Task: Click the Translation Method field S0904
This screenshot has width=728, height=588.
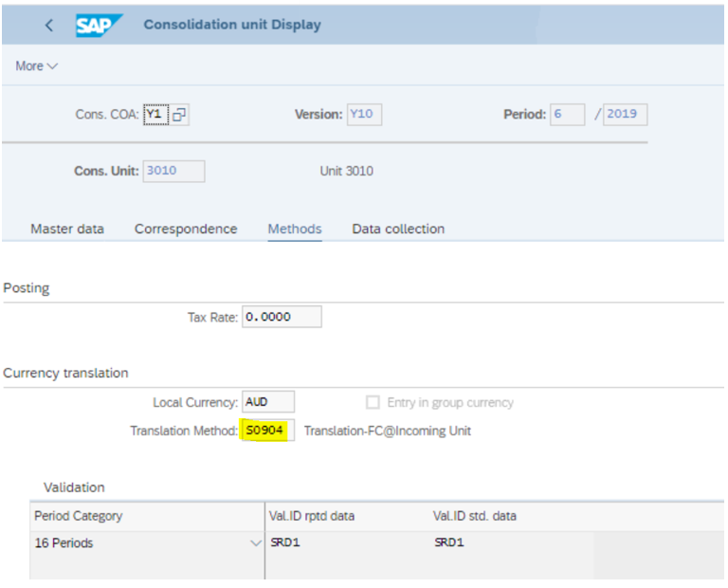Action: pyautogui.click(x=268, y=431)
